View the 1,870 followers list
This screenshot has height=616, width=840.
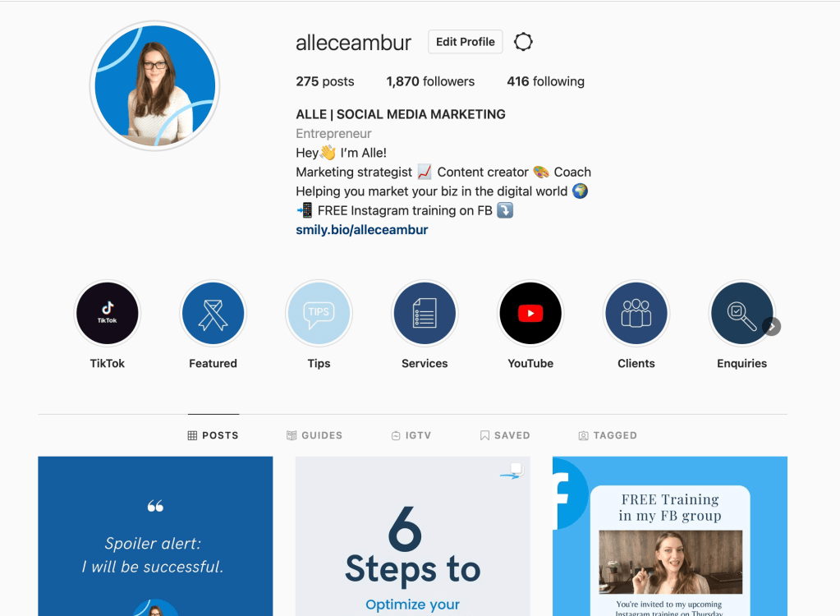point(430,81)
